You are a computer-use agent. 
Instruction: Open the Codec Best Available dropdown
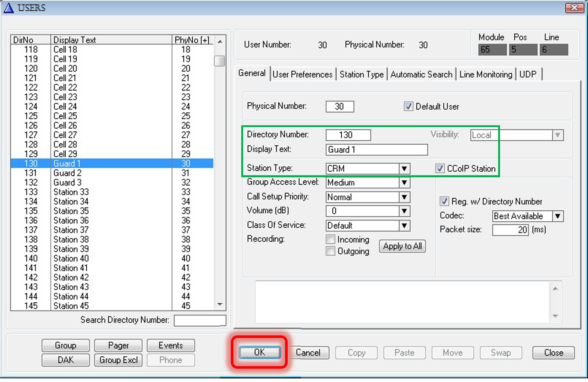(x=557, y=216)
